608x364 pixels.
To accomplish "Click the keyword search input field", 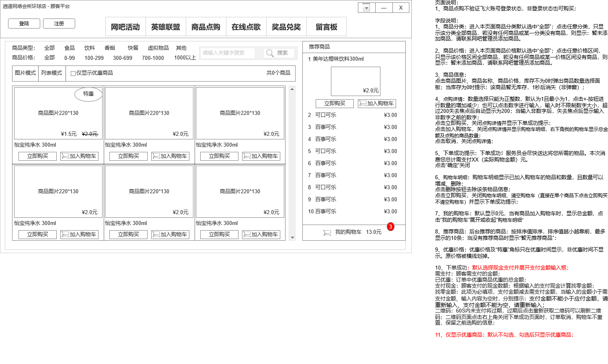I will point(228,53).
